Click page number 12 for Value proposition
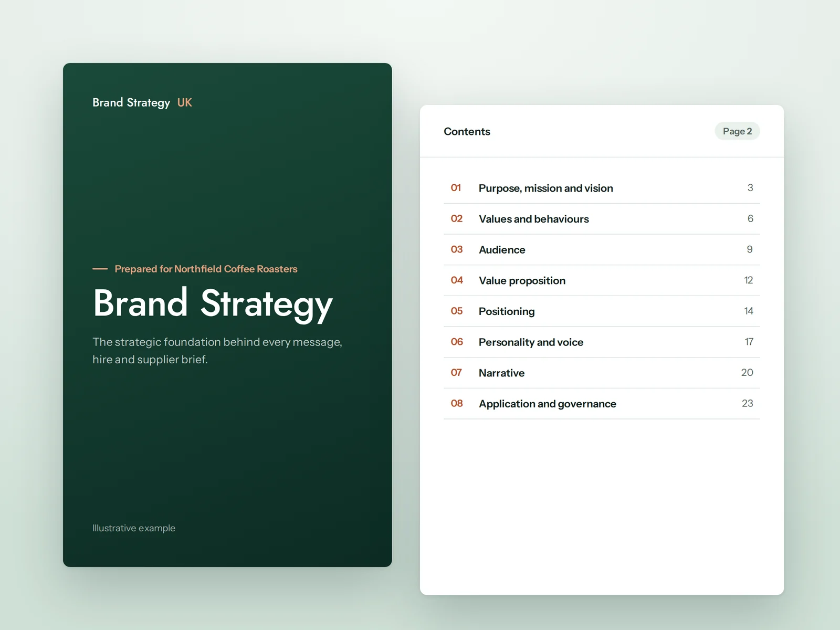The height and width of the screenshot is (630, 840). click(x=749, y=280)
